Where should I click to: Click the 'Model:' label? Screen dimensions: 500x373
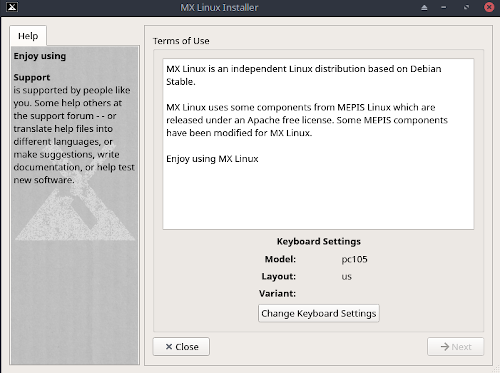coord(280,259)
